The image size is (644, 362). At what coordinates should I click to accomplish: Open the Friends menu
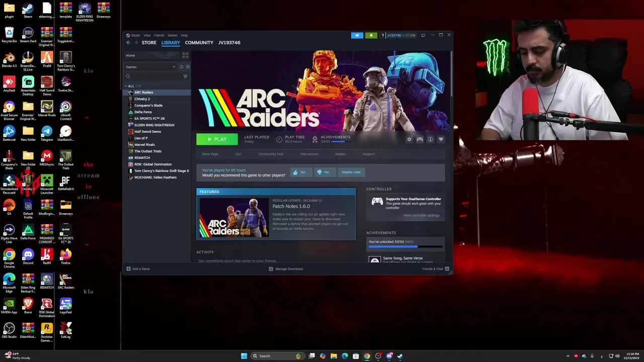159,35
